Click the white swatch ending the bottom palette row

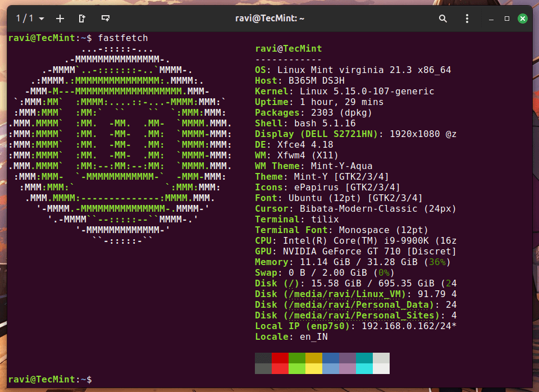pos(381,368)
